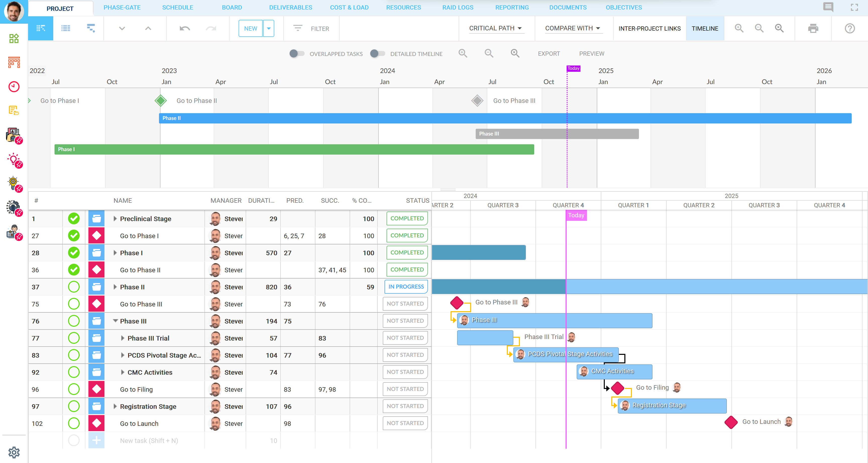Image resolution: width=868 pixels, height=463 pixels.
Task: Expand the Phase III Trial row
Action: click(123, 338)
